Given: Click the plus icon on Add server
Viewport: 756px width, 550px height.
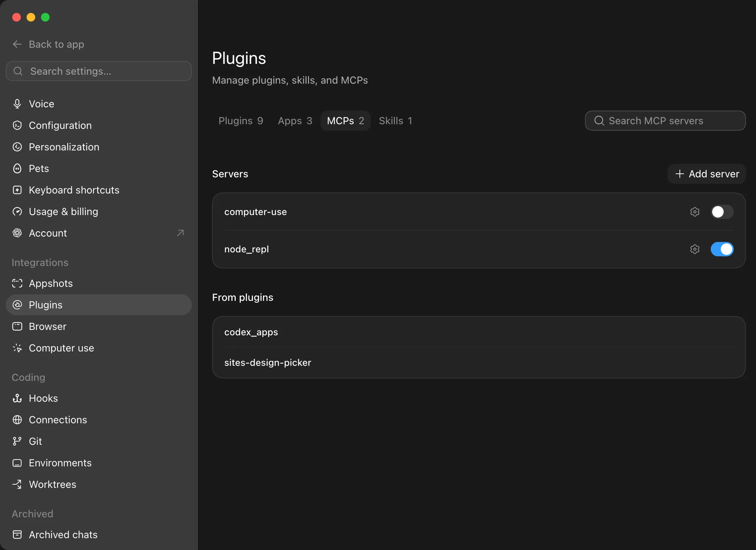Looking at the screenshot, I should point(679,174).
